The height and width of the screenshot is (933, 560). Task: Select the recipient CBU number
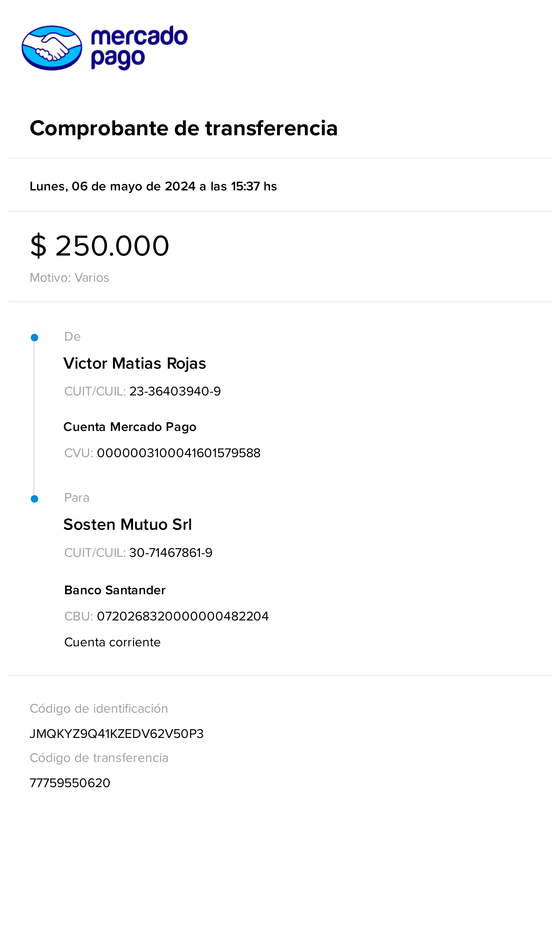(183, 616)
